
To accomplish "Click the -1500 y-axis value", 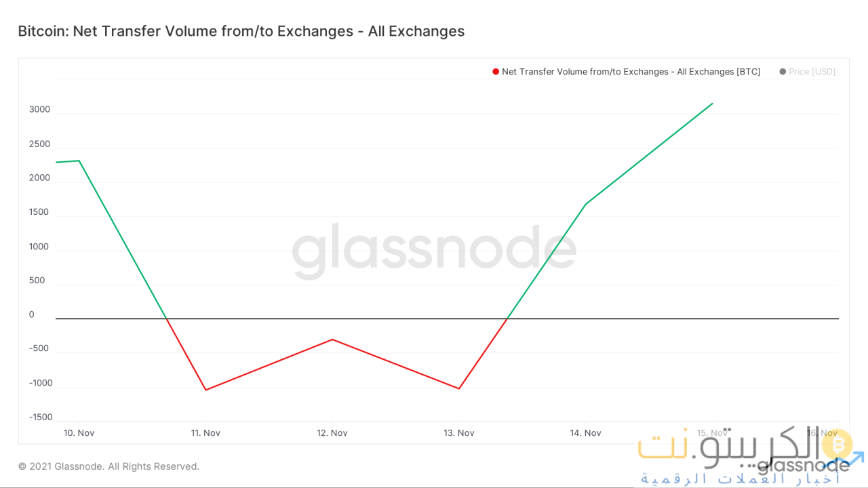I will point(40,417).
